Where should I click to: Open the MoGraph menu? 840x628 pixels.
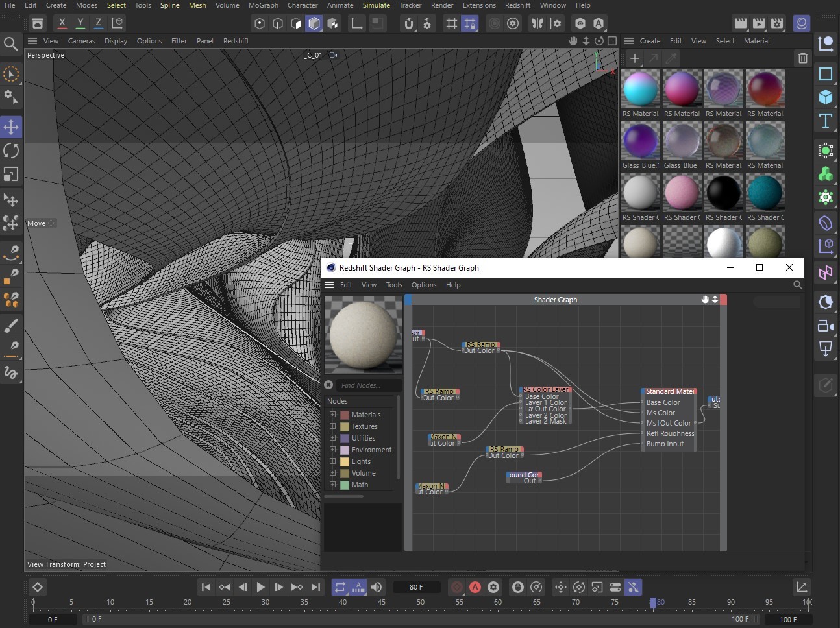pyautogui.click(x=263, y=5)
